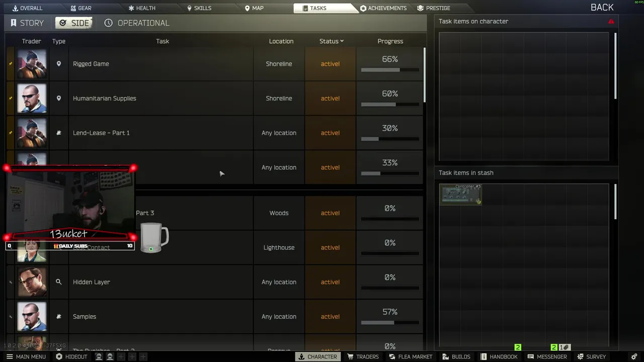
Task: Open settings gear in bottom bar
Action: tap(633, 356)
